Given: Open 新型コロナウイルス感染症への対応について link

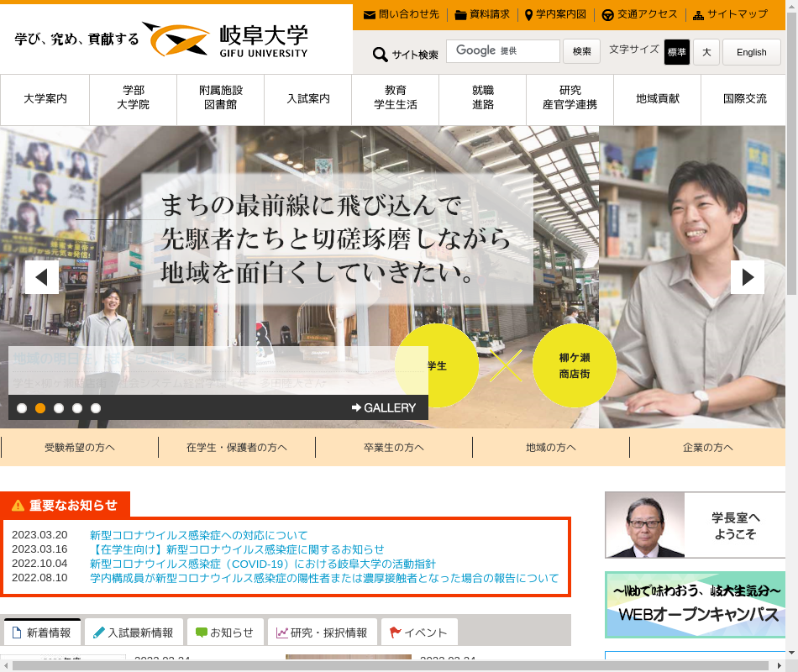Looking at the screenshot, I should [198, 535].
